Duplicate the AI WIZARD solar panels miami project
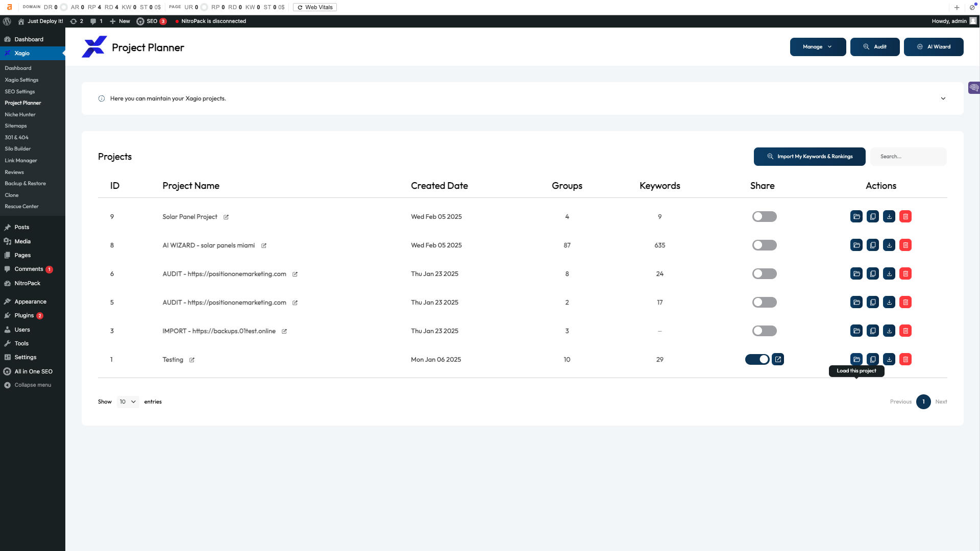This screenshot has width=980, height=551. (x=873, y=245)
